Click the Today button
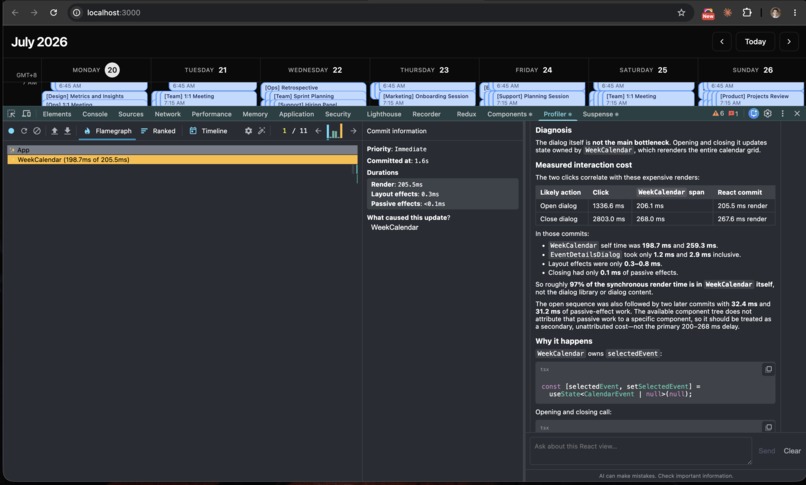This screenshot has height=485, width=806. tap(755, 42)
